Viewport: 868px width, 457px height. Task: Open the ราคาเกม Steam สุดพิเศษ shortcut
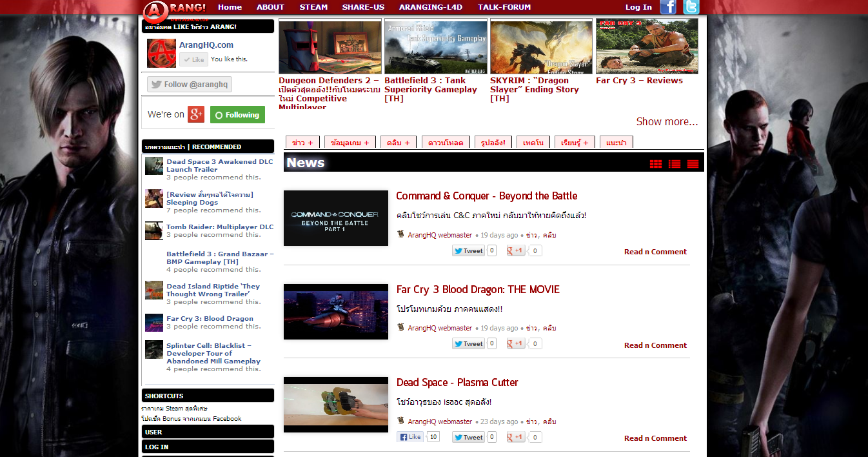[x=174, y=408]
